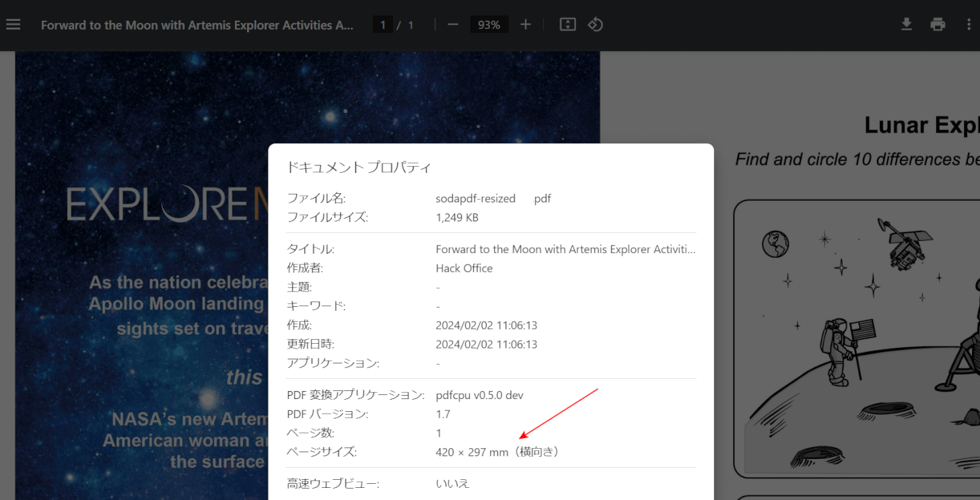This screenshot has height=500, width=980.
Task: Click the 93% zoom level field
Action: [x=489, y=25]
